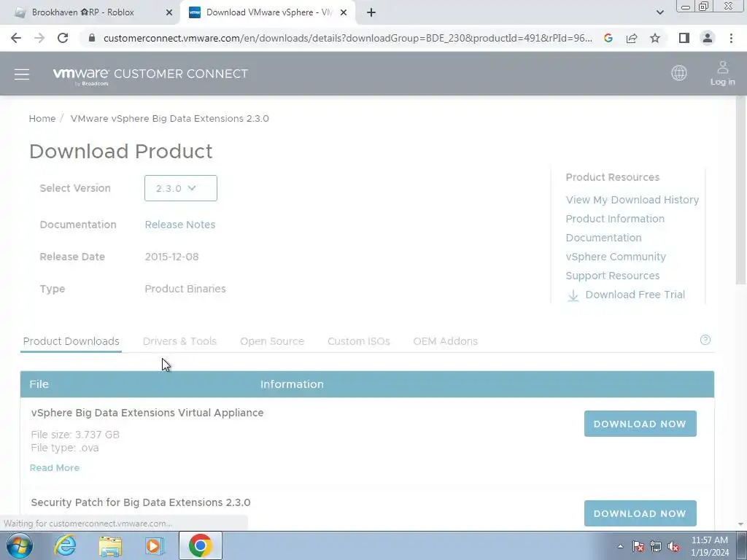The image size is (747, 560).
Task: View site info via the lock icon
Action: click(92, 38)
